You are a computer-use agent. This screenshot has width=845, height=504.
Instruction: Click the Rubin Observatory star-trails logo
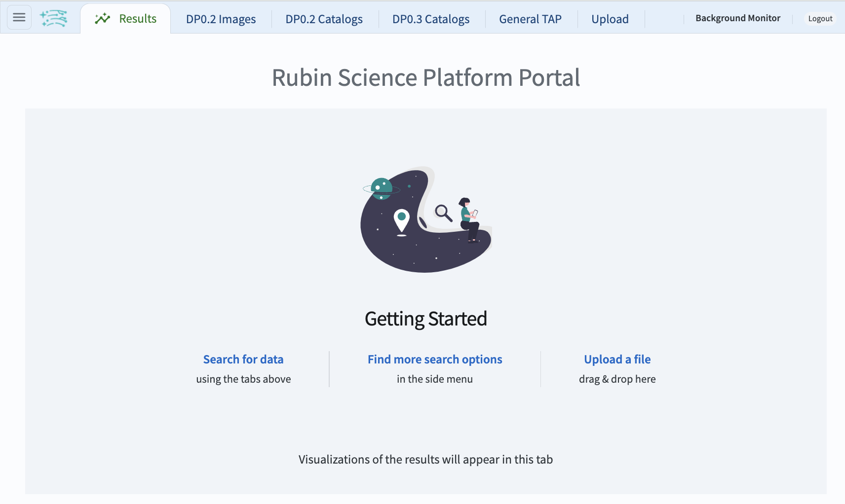click(x=54, y=17)
